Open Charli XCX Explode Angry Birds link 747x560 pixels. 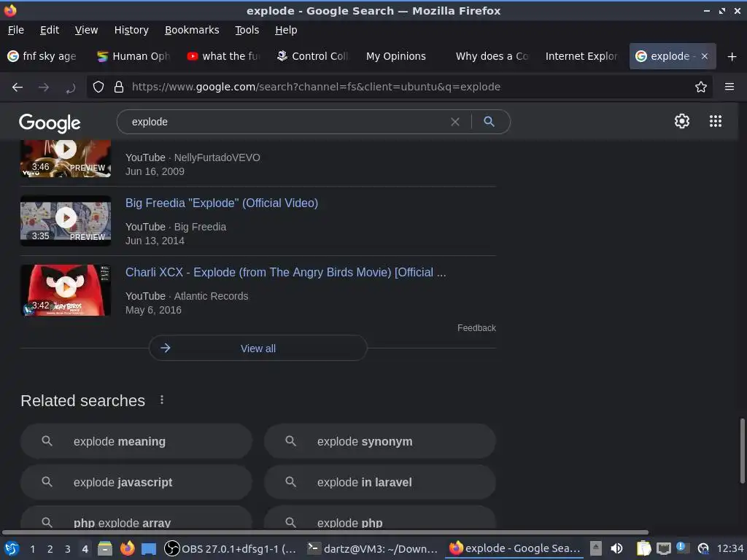point(286,273)
